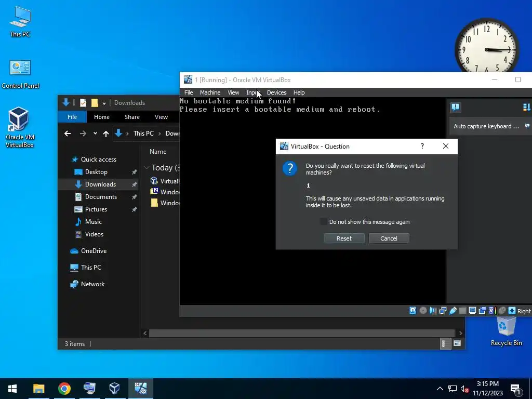Click the mouse integration status icon
Image resolution: width=532 pixels, height=399 pixels.
(x=502, y=311)
